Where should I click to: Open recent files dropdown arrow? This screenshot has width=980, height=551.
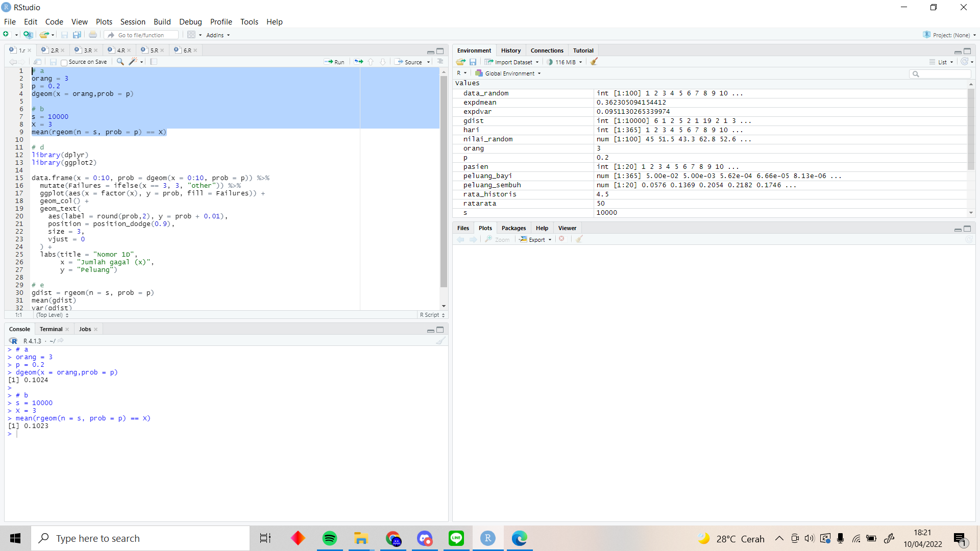(x=53, y=35)
